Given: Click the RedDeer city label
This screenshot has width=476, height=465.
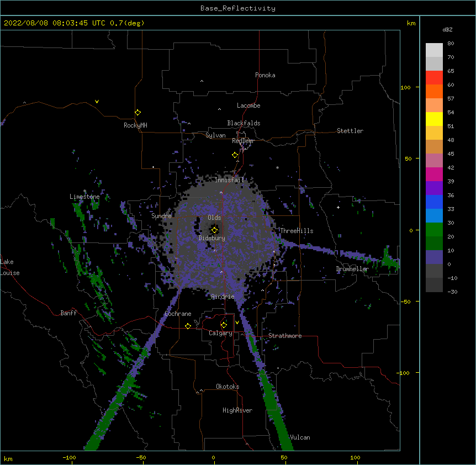Looking at the screenshot, I should pyautogui.click(x=243, y=141).
